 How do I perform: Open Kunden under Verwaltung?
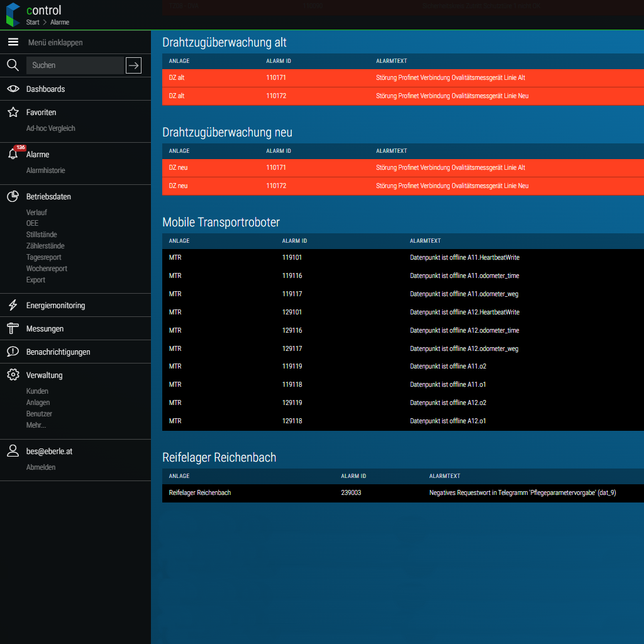(x=37, y=391)
